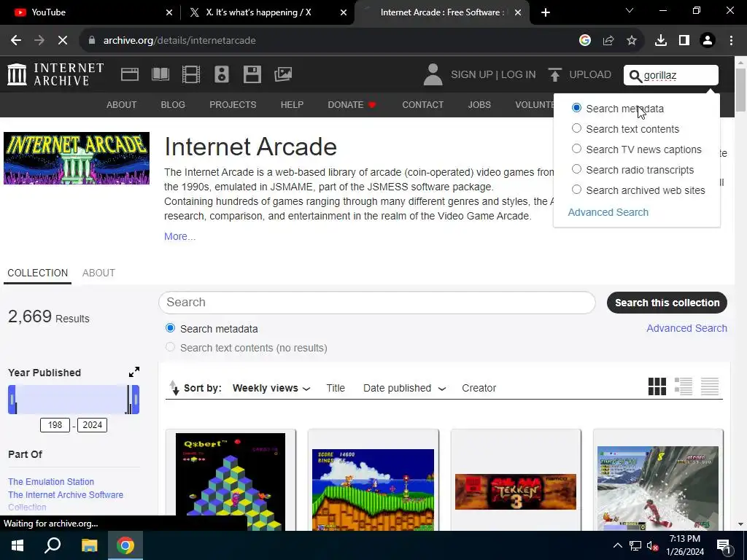Click SIGN UP | LOG IN link

(x=493, y=75)
